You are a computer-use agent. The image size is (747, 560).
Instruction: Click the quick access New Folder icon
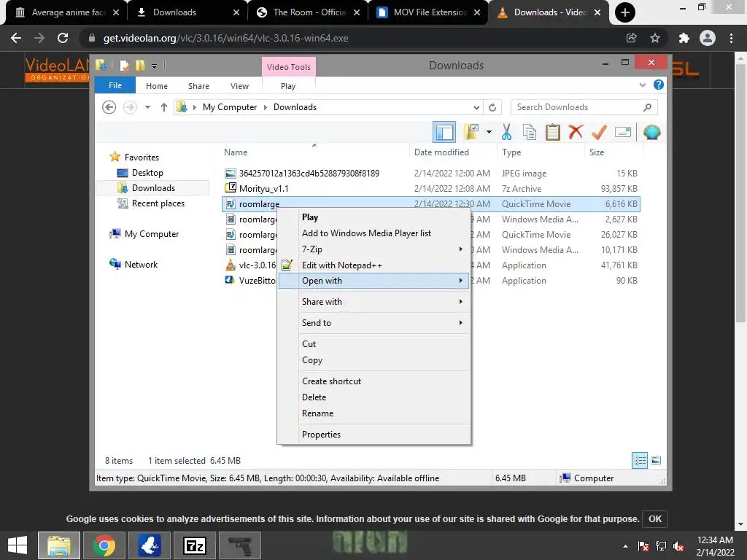140,65
